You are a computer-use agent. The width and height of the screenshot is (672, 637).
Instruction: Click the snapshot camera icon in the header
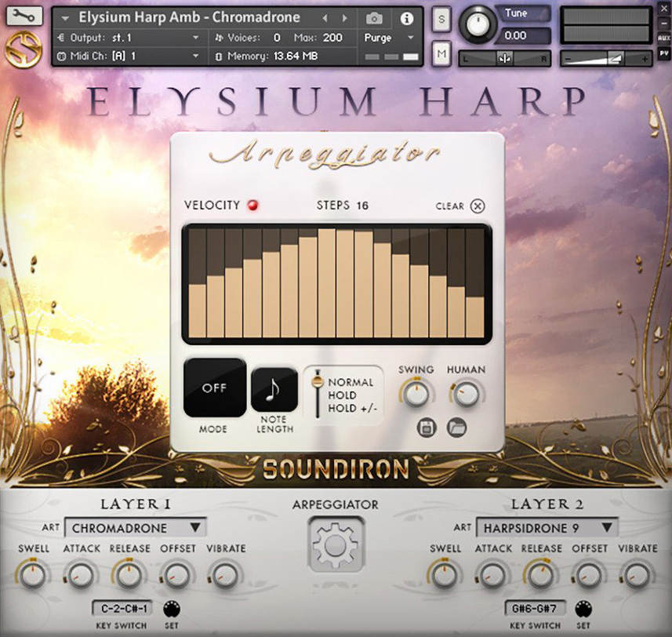[x=374, y=17]
